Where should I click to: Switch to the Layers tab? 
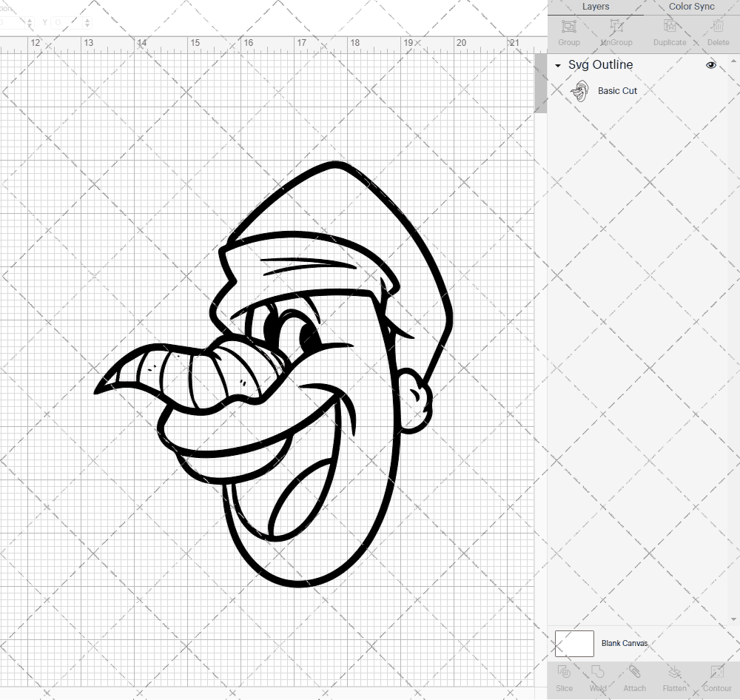tap(595, 7)
